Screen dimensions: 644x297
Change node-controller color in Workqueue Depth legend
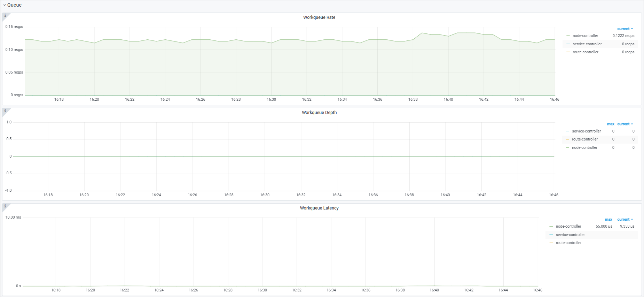567,147
